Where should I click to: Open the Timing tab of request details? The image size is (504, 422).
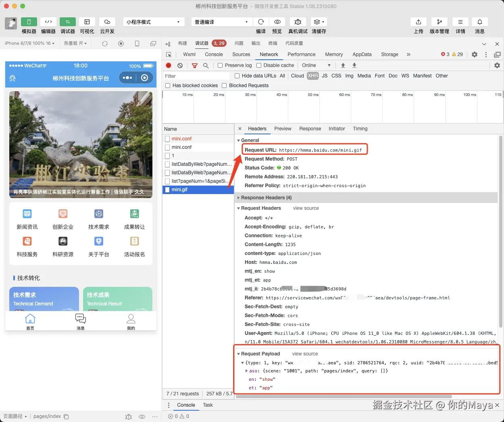click(x=360, y=129)
